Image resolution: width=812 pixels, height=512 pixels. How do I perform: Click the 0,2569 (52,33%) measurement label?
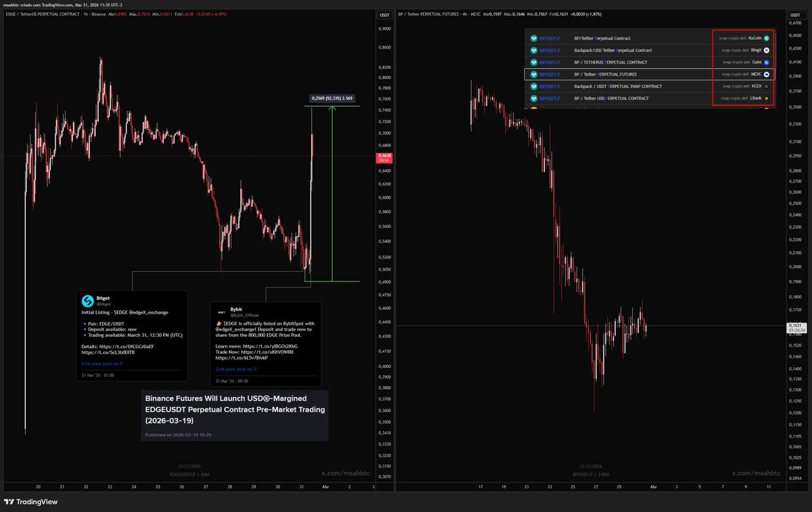[x=331, y=98]
